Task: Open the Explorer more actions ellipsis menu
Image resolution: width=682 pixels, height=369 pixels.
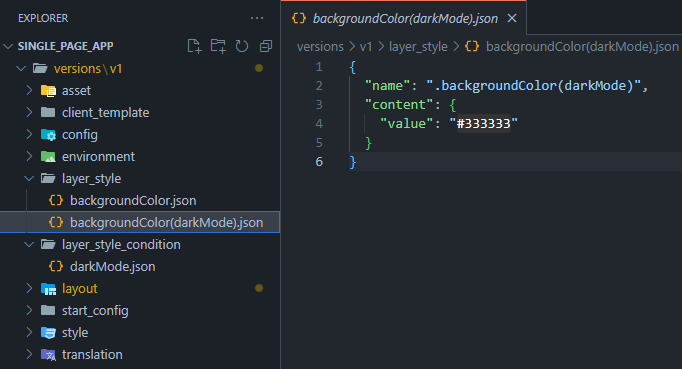Action: point(257,18)
